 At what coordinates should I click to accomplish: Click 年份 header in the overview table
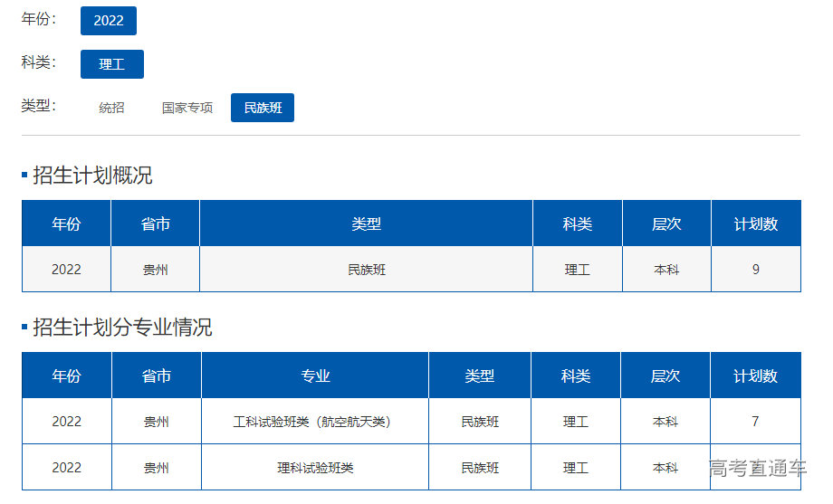point(66,223)
